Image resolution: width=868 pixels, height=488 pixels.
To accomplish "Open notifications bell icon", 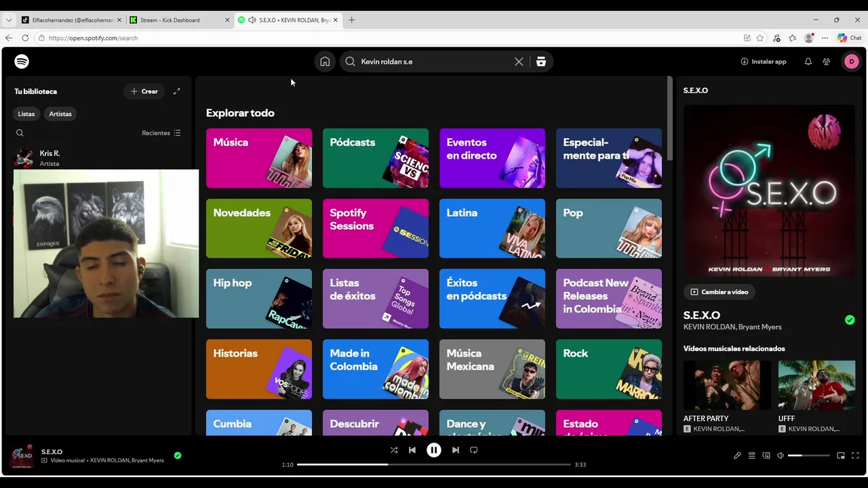I will coord(808,62).
